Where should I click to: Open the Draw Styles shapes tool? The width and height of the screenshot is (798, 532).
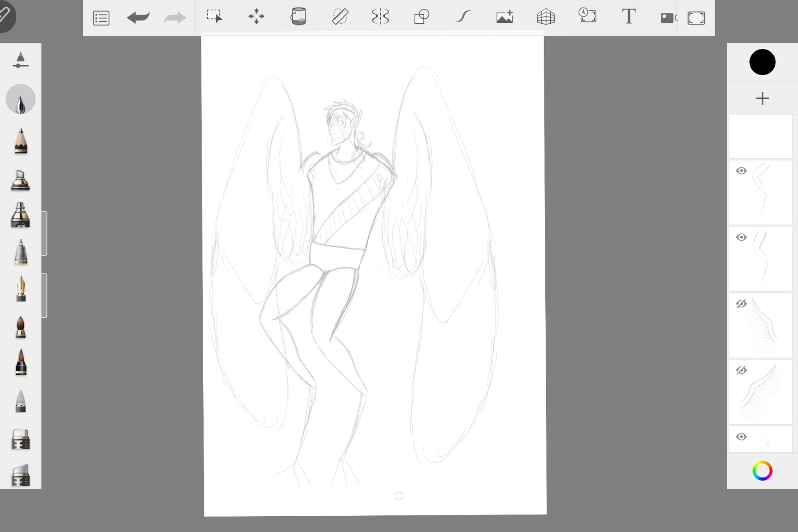point(421,17)
